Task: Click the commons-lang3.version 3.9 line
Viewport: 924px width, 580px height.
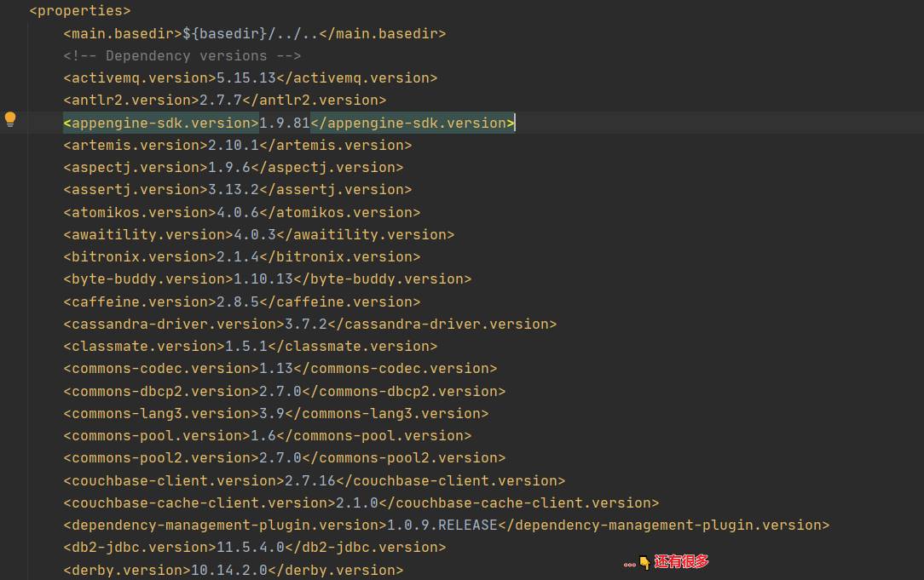Action: tap(276, 413)
